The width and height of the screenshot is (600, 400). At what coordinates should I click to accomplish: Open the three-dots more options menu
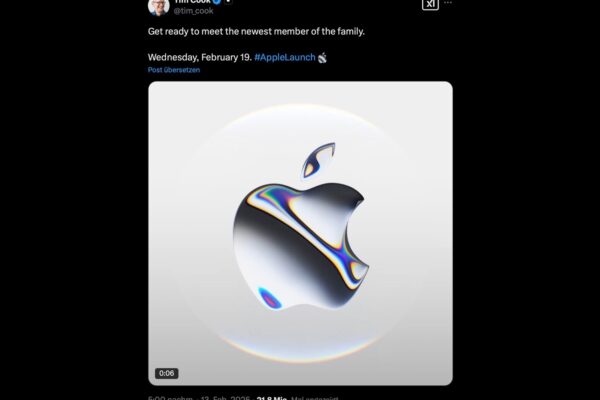(448, 3)
